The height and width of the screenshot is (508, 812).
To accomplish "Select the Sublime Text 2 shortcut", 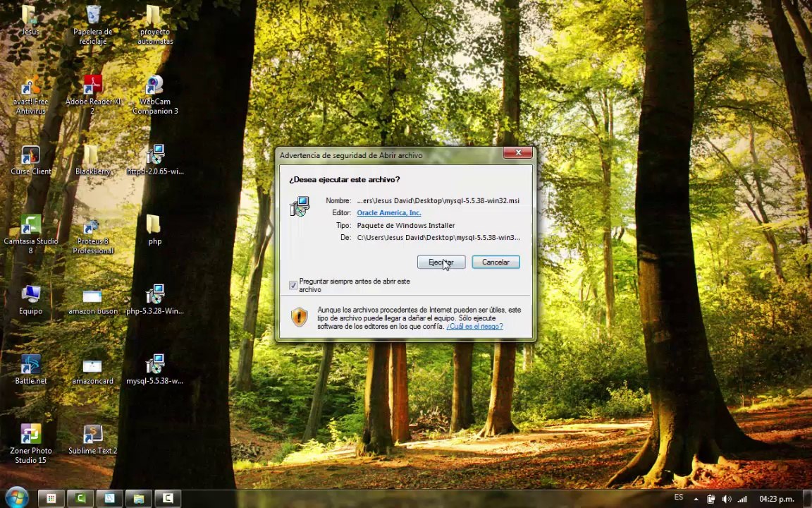I will click(93, 440).
